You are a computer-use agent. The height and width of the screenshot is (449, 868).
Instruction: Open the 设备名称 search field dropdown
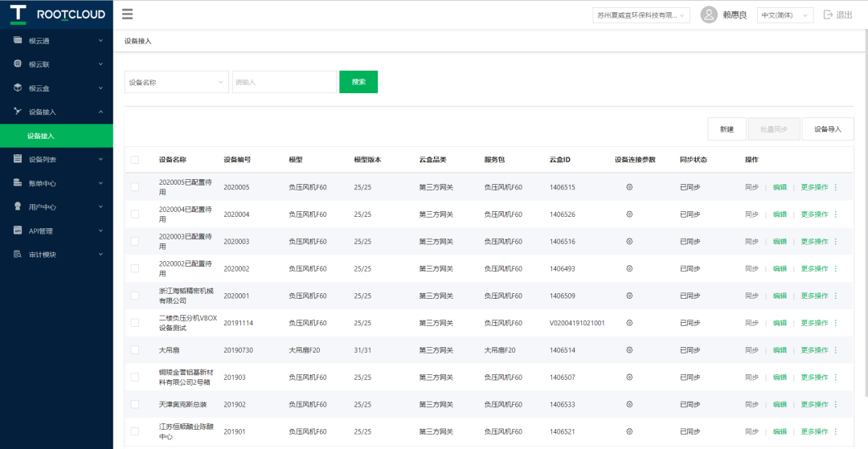tap(177, 82)
